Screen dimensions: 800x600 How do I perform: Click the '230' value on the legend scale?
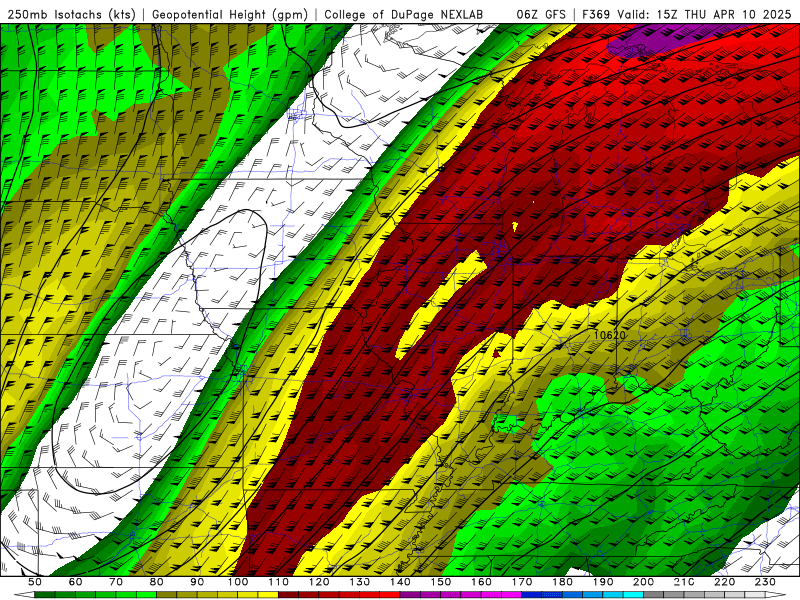[x=765, y=582]
